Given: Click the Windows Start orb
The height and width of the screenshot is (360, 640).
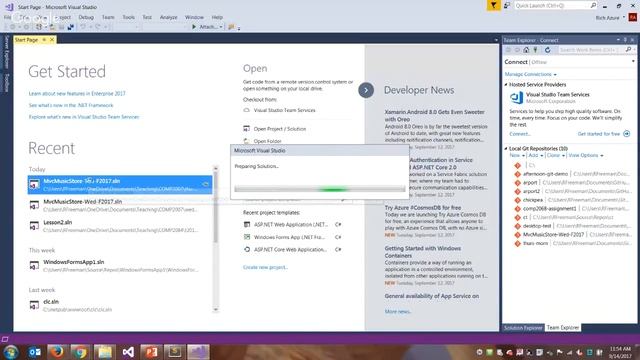Looking at the screenshot, I should pyautogui.click(x=11, y=352).
